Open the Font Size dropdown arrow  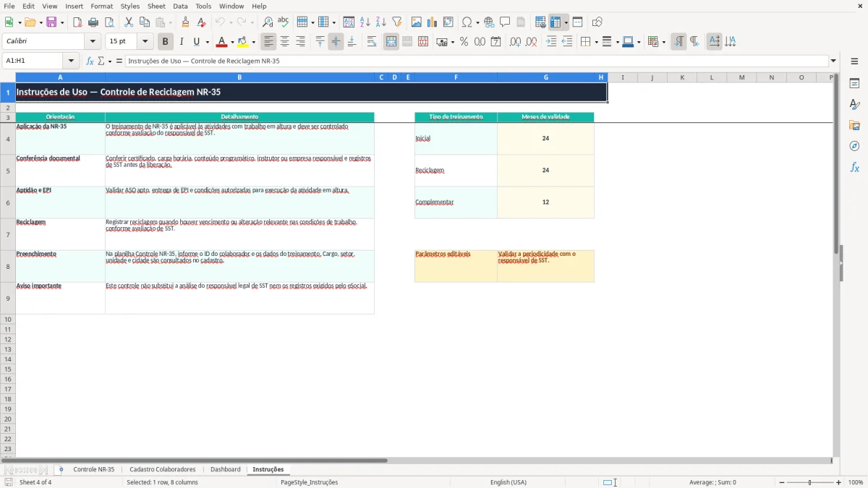145,42
